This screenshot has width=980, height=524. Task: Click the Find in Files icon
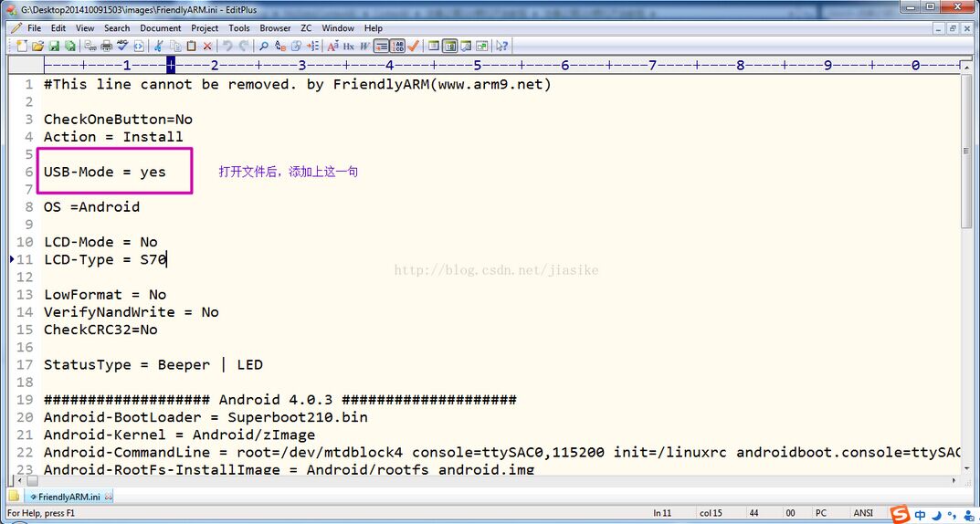pos(296,46)
